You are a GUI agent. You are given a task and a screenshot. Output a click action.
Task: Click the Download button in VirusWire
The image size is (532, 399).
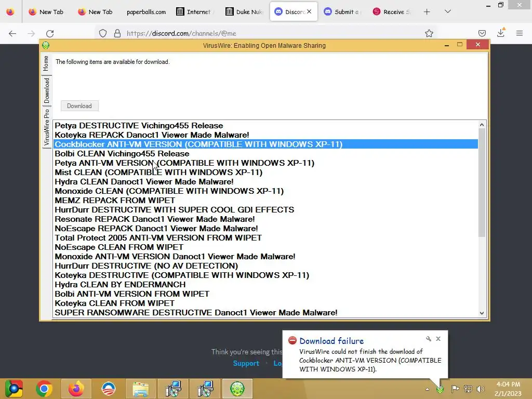tap(79, 106)
